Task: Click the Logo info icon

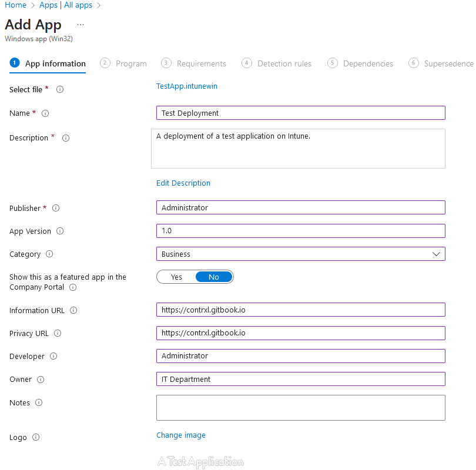Action: (35, 437)
